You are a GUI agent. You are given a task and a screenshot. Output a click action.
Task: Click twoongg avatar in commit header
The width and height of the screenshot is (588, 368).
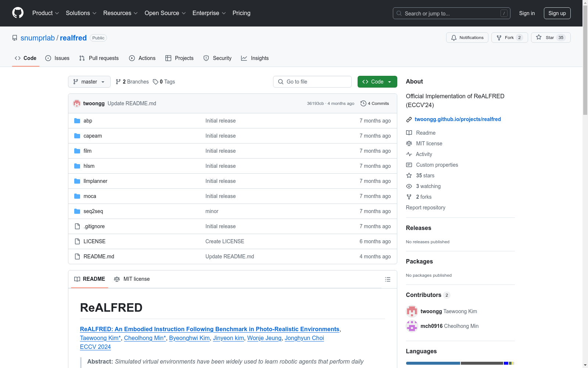point(77,103)
